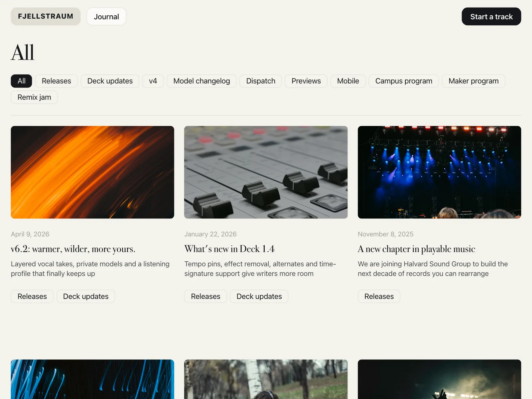This screenshot has height=399, width=532.
Task: Click Deck updates tag under the v6.2 article
Action: (x=86, y=296)
